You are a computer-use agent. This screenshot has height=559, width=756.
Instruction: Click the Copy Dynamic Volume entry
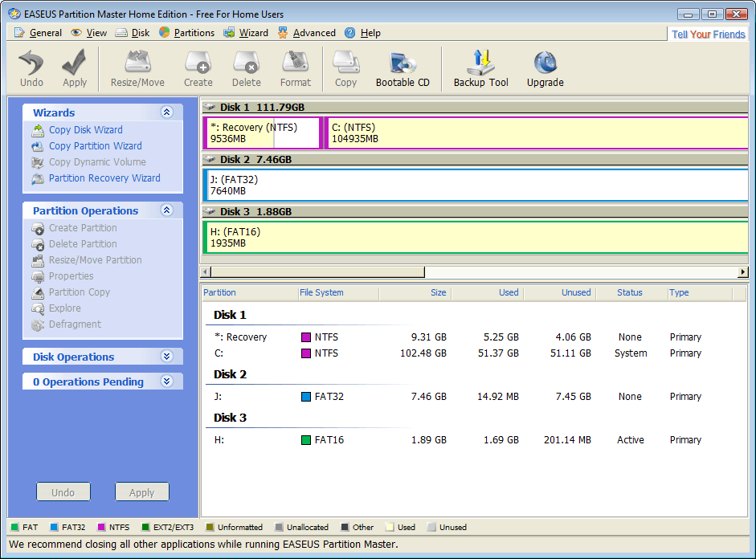pos(97,162)
